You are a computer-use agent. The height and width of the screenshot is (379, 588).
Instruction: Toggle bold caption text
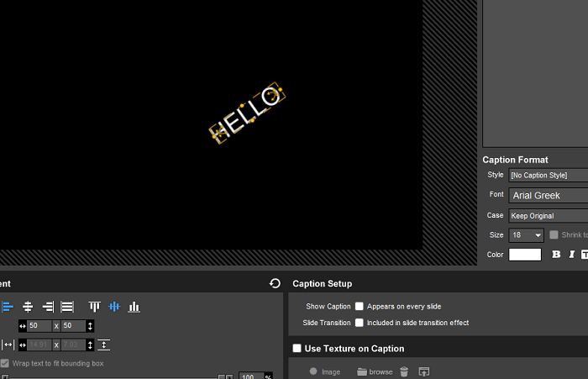point(556,255)
